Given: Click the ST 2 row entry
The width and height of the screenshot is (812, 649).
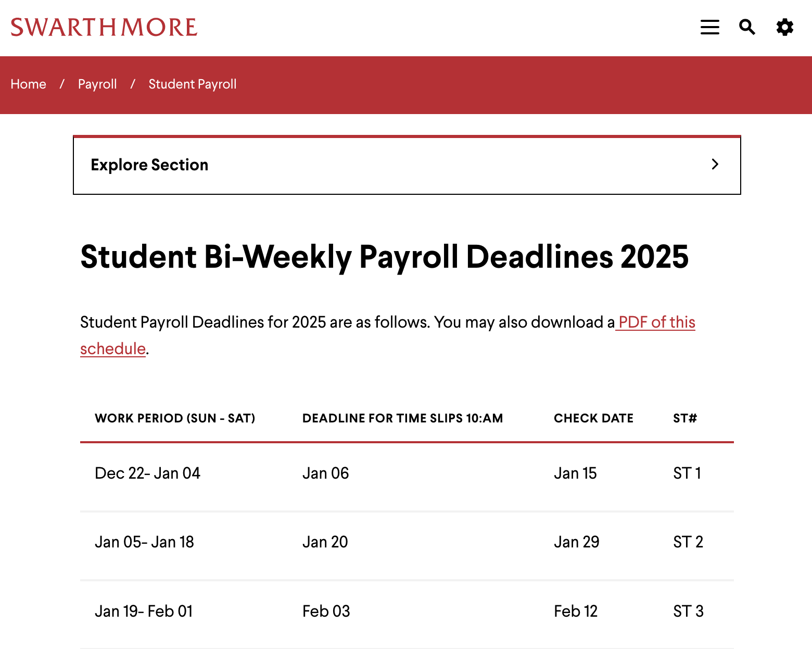Looking at the screenshot, I should 687,542.
